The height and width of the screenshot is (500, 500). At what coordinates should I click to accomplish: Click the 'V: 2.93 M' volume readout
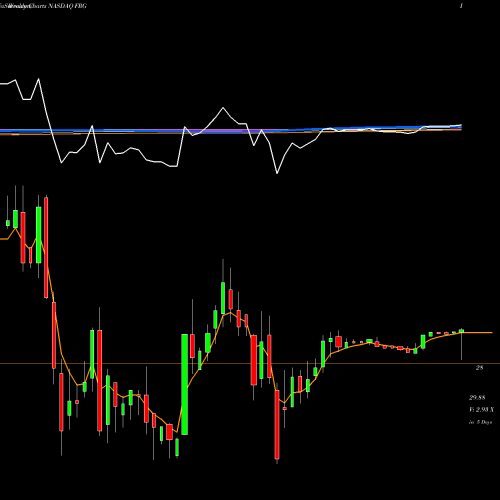point(482,410)
